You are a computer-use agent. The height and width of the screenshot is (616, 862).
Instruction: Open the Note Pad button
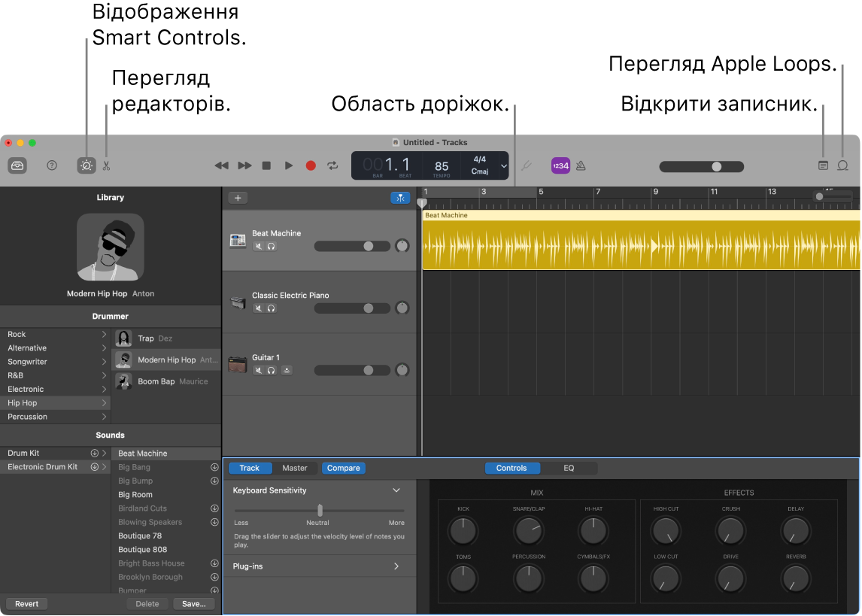[x=823, y=165]
